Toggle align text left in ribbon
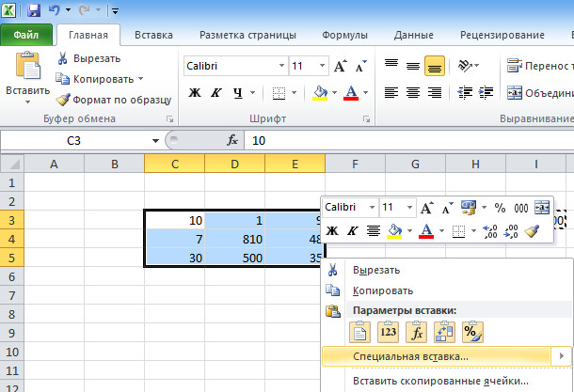Viewport: 574px width, 392px height. tap(391, 92)
